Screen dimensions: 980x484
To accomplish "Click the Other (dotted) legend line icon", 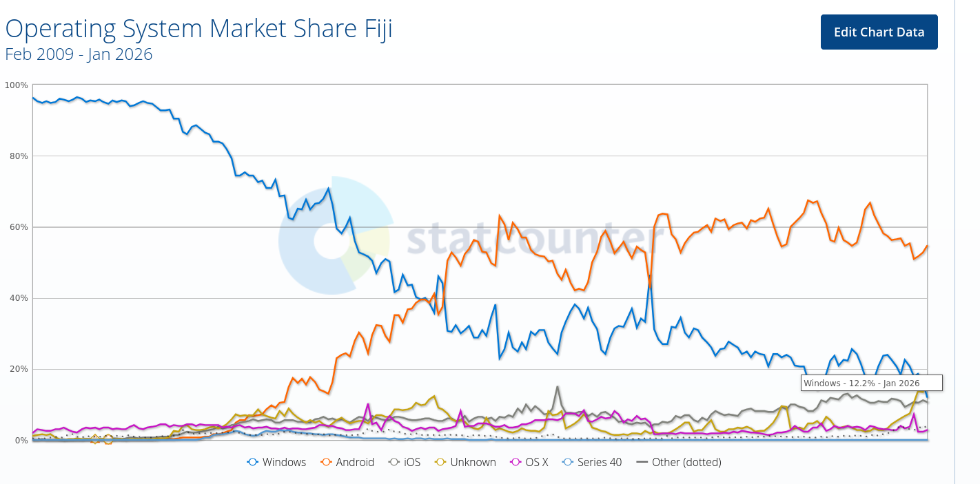I will (x=642, y=462).
